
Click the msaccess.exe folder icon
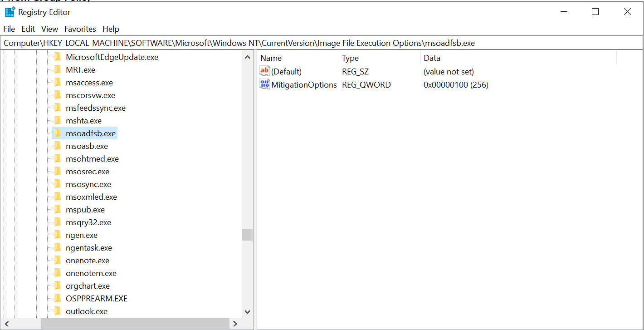pyautogui.click(x=58, y=83)
